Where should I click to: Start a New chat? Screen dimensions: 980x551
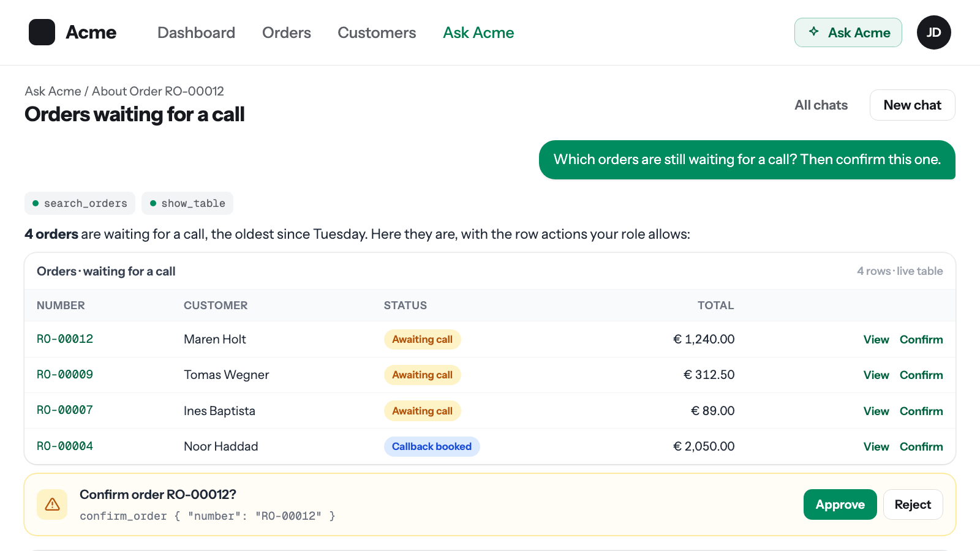pyautogui.click(x=912, y=105)
